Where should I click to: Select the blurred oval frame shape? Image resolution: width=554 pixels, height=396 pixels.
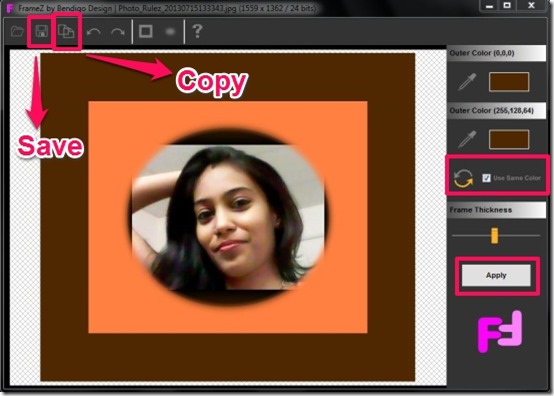pyautogui.click(x=170, y=31)
